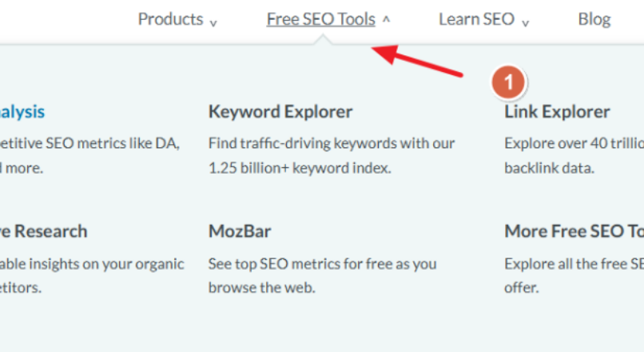Open the Learn SEO menu

coord(476,19)
